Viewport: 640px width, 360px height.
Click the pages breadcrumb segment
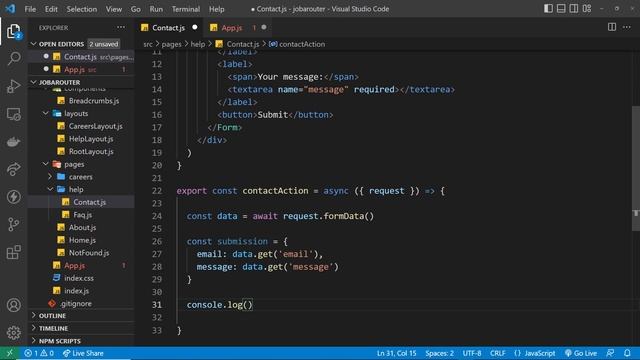pos(171,44)
